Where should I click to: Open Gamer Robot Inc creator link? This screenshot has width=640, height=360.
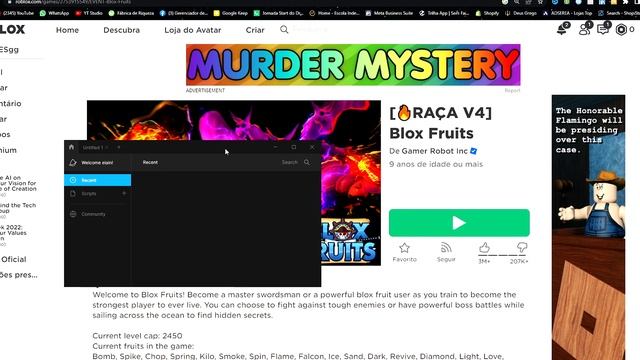pyautogui.click(x=434, y=151)
